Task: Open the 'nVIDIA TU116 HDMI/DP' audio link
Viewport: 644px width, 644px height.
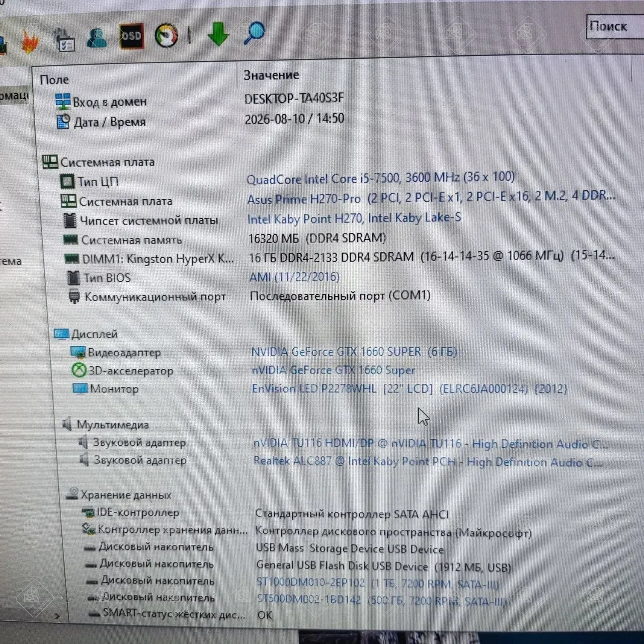Action: click(431, 444)
